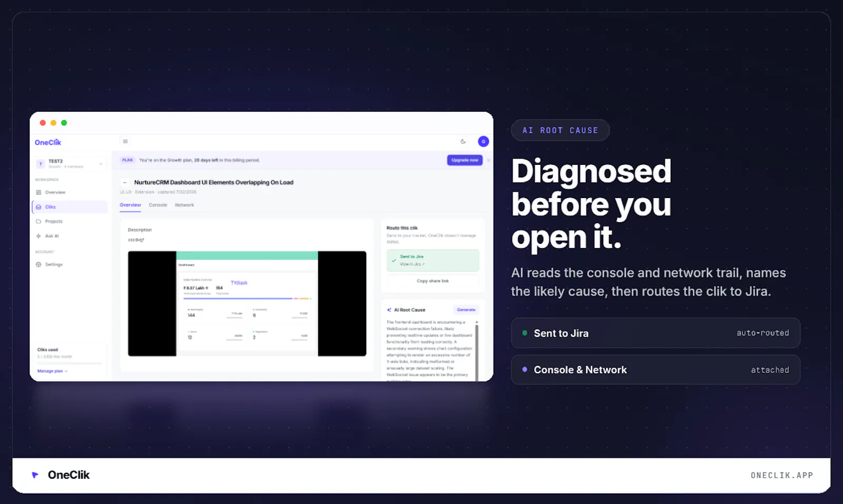This screenshot has width=843, height=504.
Task: Click the Sent to Jira auto-routed card
Action: (x=655, y=333)
